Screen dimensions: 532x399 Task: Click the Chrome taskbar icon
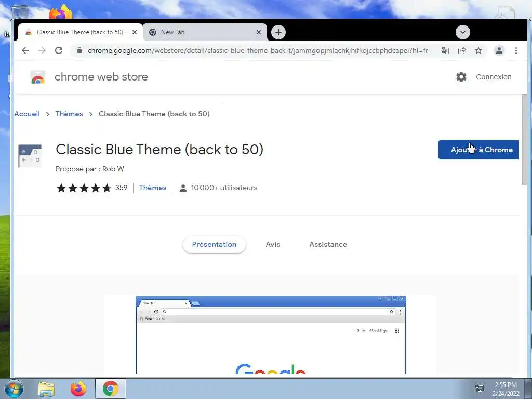111,389
